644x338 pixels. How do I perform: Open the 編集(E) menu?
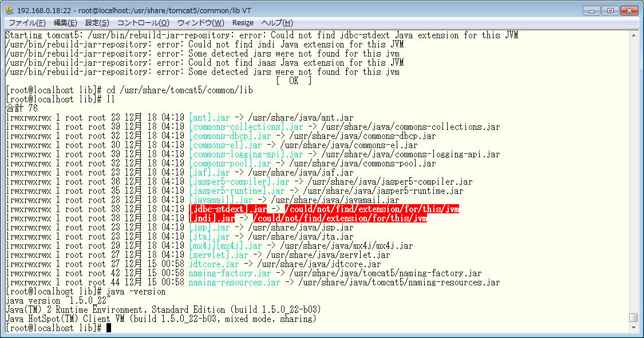(65, 23)
